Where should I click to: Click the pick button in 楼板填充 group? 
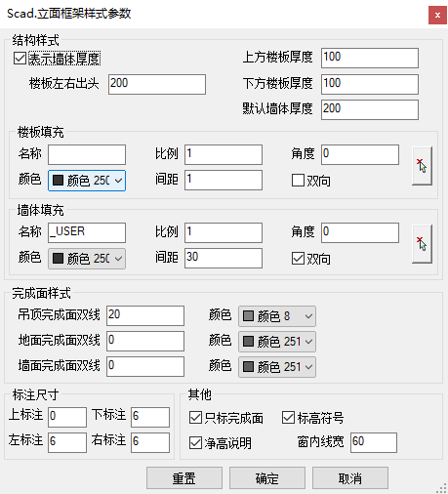(422, 166)
